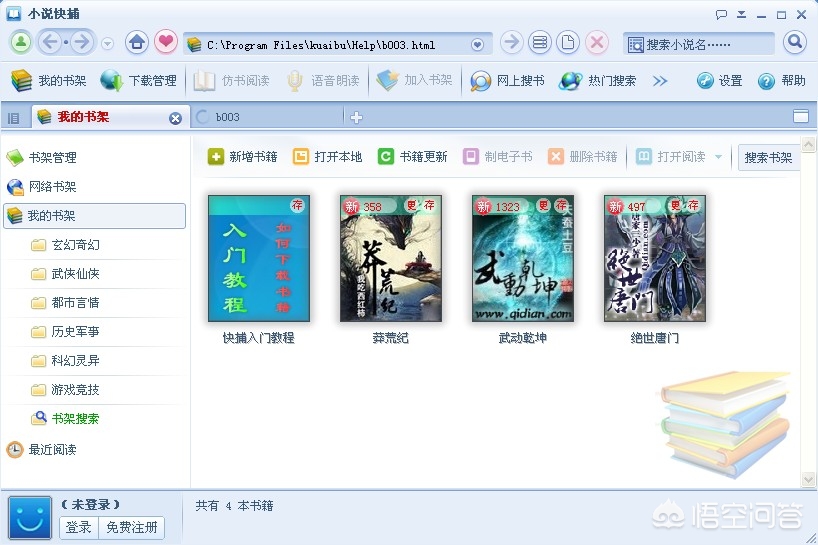The width and height of the screenshot is (818, 545).
Task: Select 书架管理 in sidebar
Action: [x=42, y=158]
